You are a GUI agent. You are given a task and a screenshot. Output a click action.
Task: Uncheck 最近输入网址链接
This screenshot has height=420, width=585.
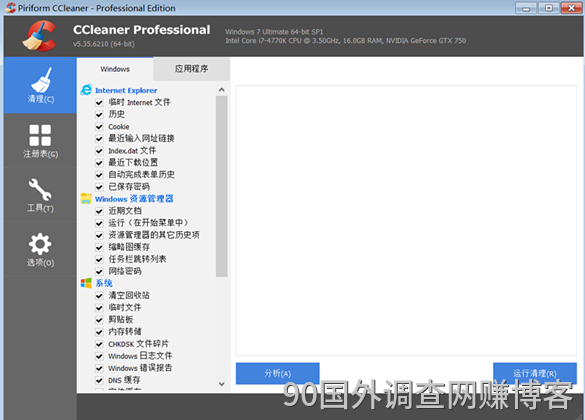[99, 139]
